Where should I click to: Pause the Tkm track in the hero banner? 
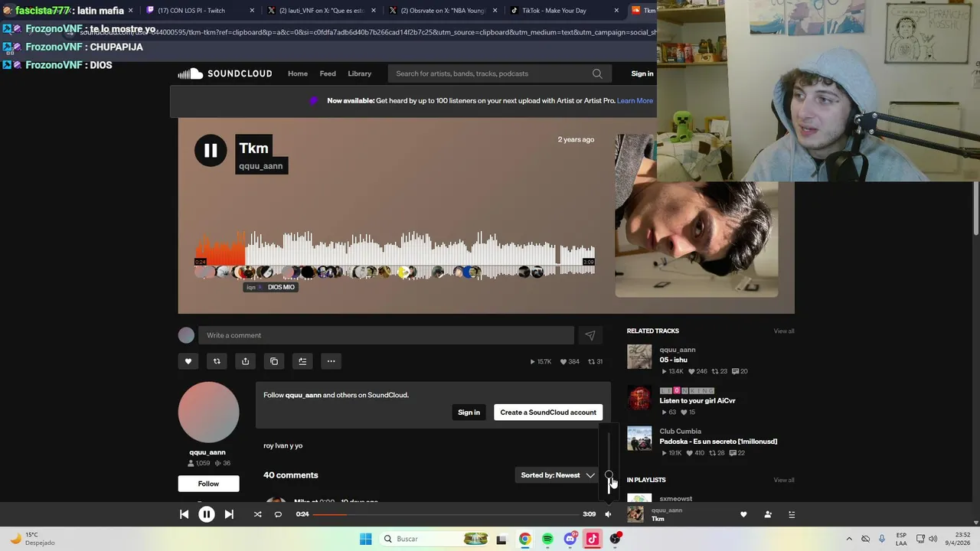211,151
